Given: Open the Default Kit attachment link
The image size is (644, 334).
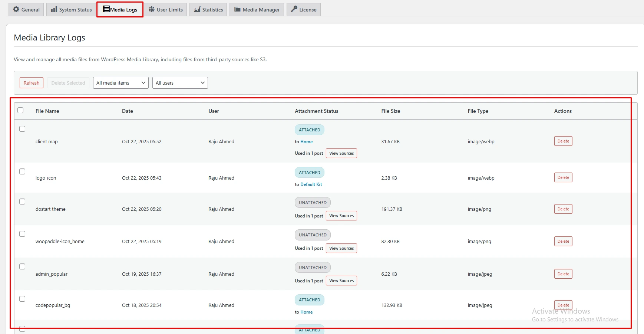Looking at the screenshot, I should pyautogui.click(x=311, y=184).
